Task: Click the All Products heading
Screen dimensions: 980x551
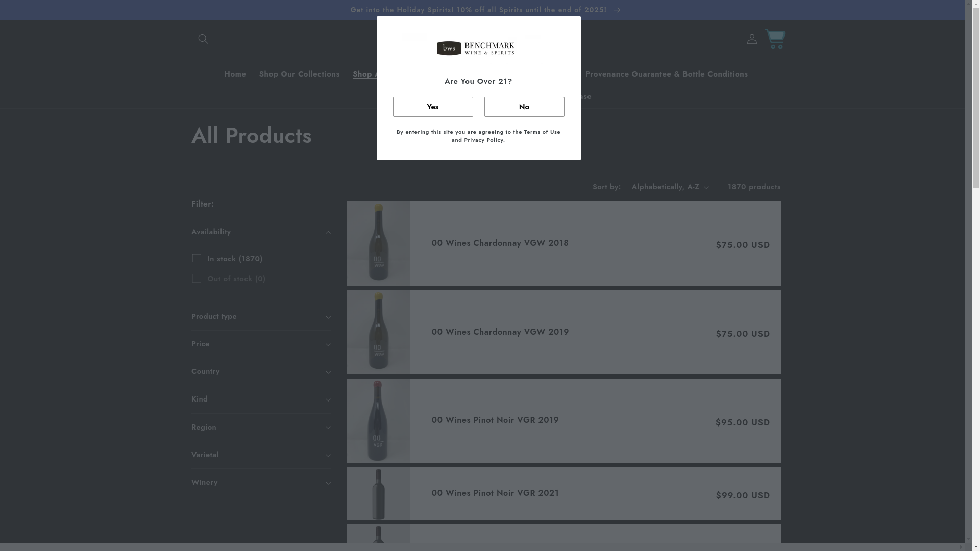Action: [251, 136]
